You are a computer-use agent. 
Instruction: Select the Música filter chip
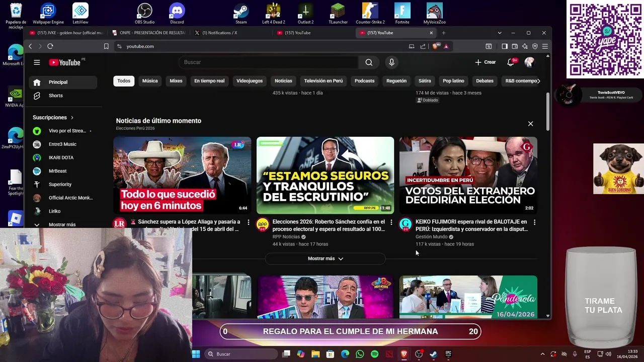pos(150,81)
